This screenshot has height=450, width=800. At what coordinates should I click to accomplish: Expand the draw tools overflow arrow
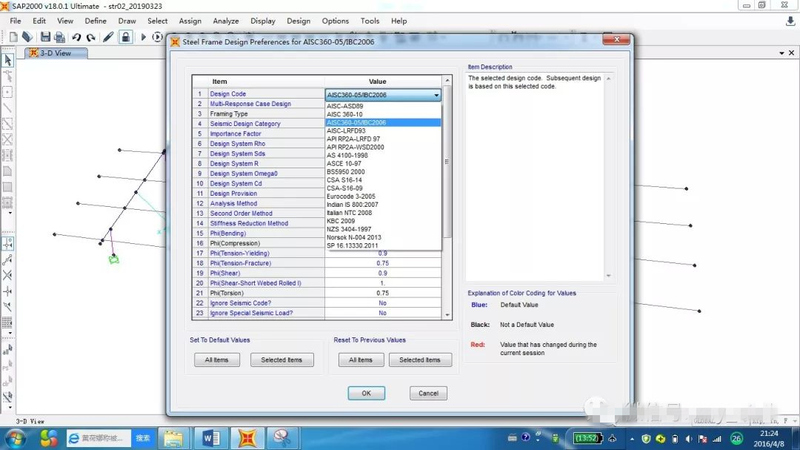10,213
